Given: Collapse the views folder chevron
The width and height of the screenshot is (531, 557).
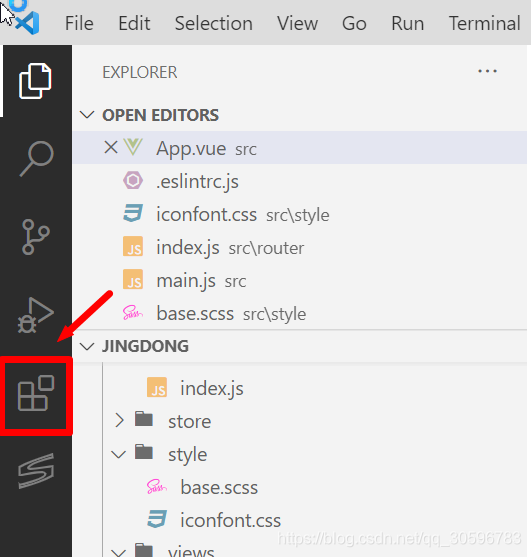Looking at the screenshot, I should (x=118, y=552).
